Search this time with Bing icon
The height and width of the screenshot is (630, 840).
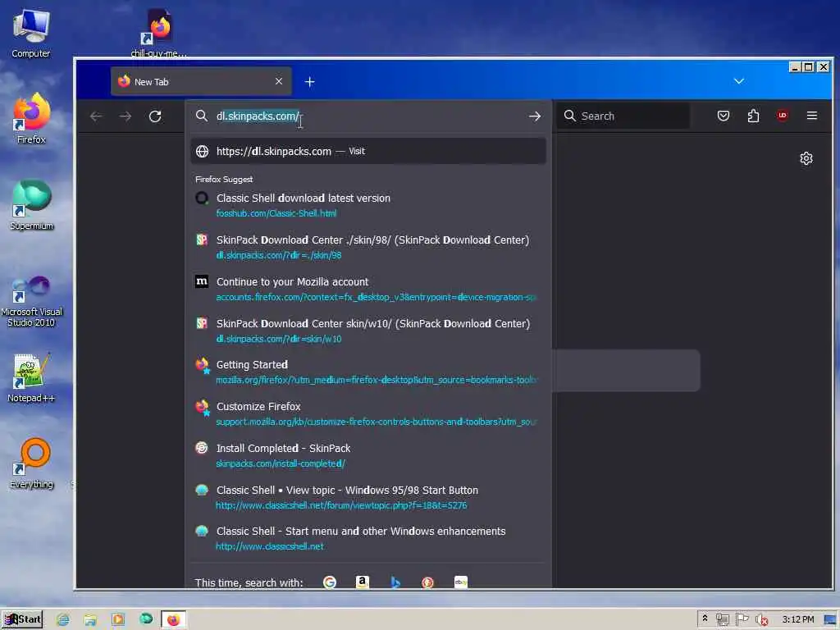[395, 582]
